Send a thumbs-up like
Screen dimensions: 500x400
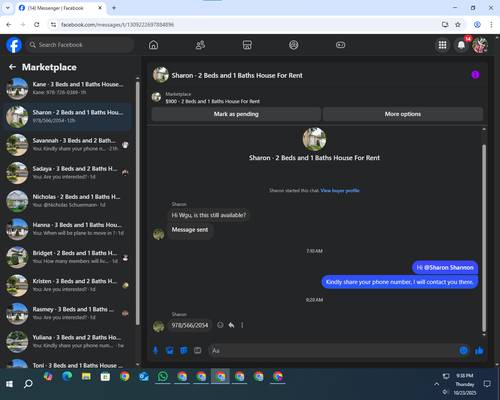point(479,350)
